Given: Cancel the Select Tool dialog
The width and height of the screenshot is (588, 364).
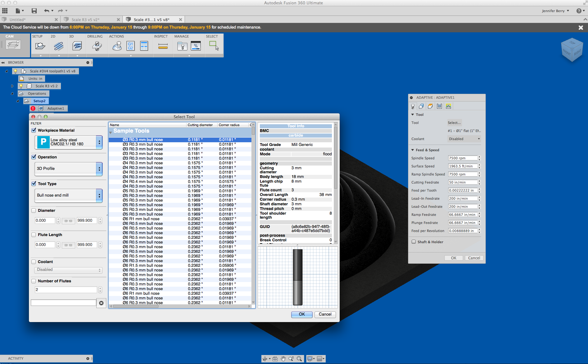Looking at the screenshot, I should point(325,314).
